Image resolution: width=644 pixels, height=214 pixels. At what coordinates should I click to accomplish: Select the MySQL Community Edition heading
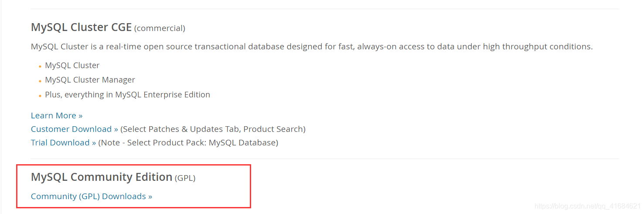pyautogui.click(x=102, y=177)
